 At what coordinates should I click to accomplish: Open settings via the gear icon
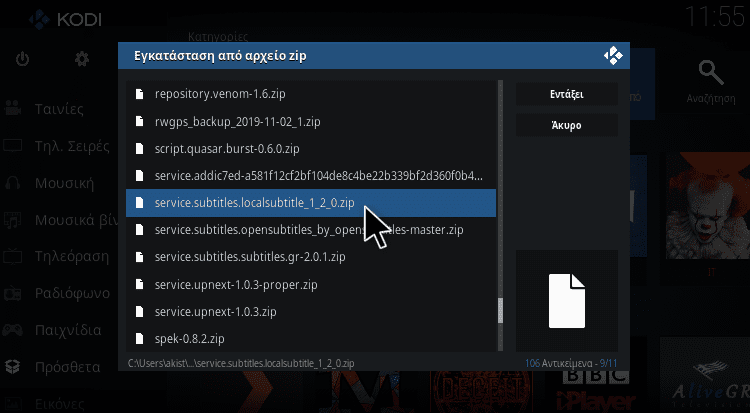pyautogui.click(x=82, y=59)
